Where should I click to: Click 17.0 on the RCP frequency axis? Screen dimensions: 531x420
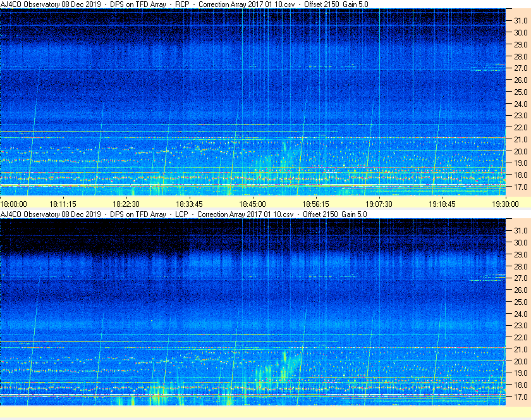pos(521,187)
